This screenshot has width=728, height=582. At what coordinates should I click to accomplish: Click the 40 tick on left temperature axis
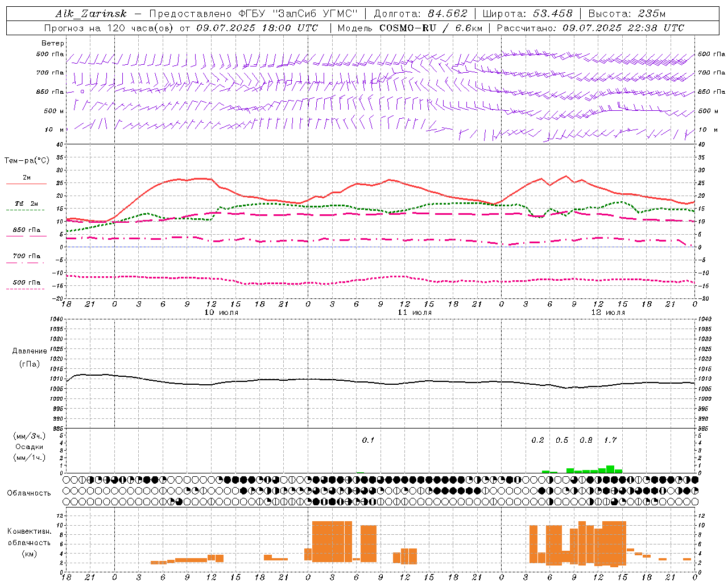(60, 144)
